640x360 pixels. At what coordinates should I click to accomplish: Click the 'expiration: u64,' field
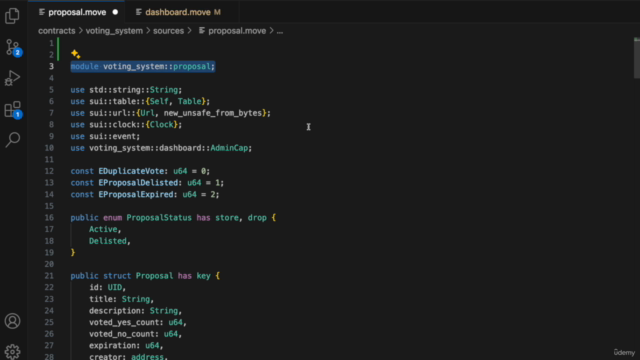coord(126,346)
